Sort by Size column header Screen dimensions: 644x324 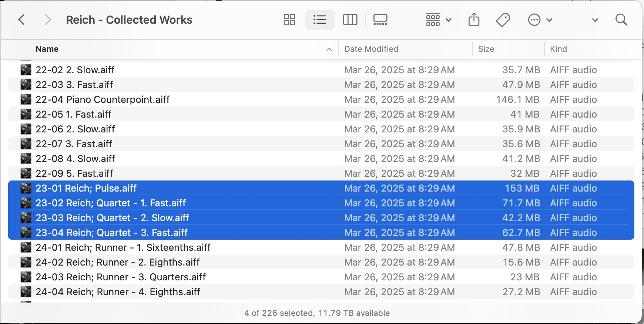pos(486,49)
